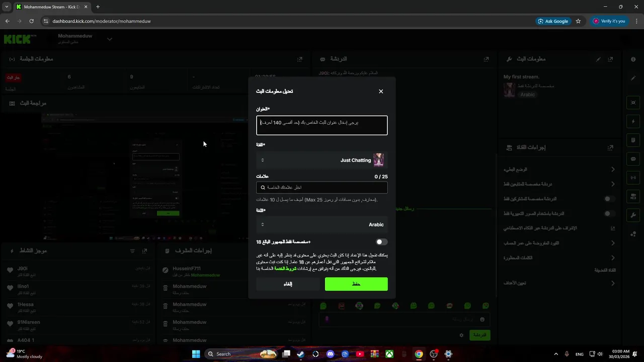Click the Arabic tag in stream info panel
The height and width of the screenshot is (362, 644).
527,95
